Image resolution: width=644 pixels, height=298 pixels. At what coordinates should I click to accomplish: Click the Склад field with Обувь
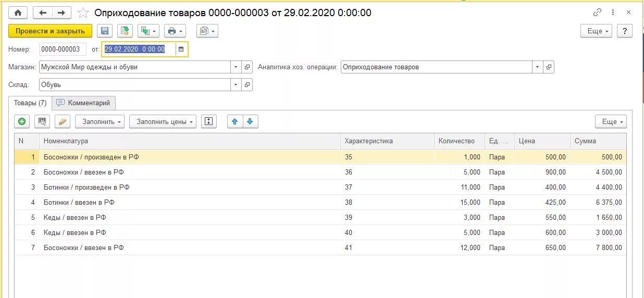135,84
